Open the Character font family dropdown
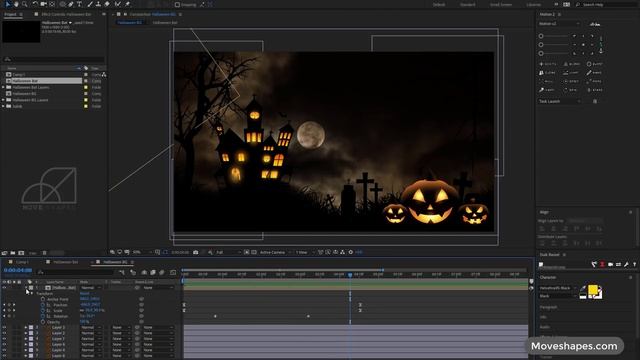 558,288
